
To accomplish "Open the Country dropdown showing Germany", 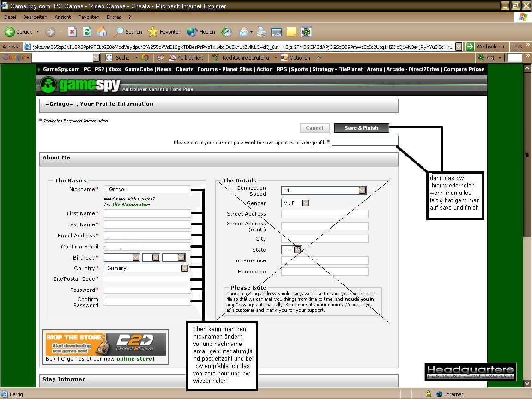I will pos(184,268).
